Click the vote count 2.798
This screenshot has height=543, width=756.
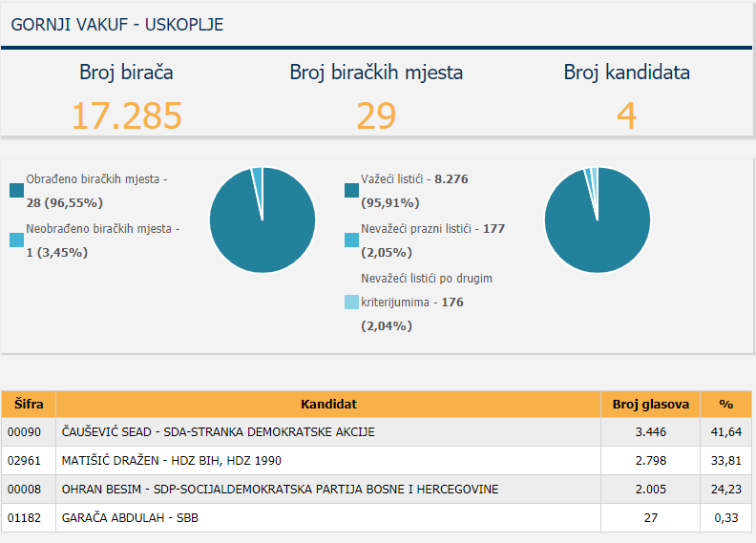[x=650, y=461]
